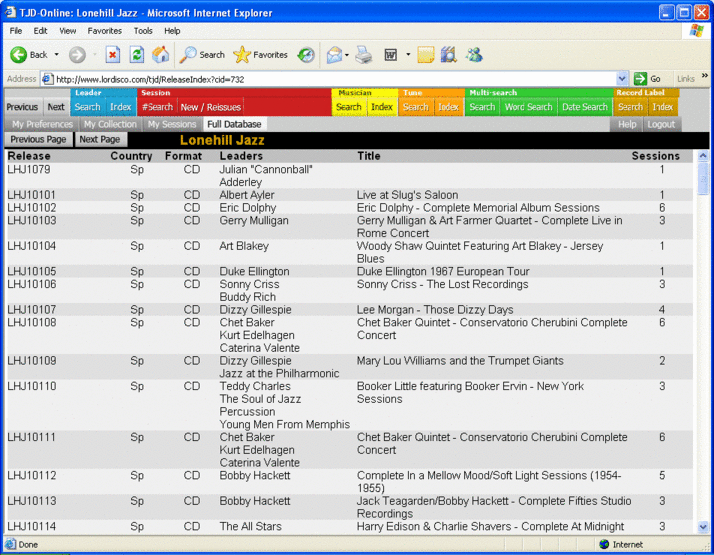Print the page with printer icon

point(364,55)
